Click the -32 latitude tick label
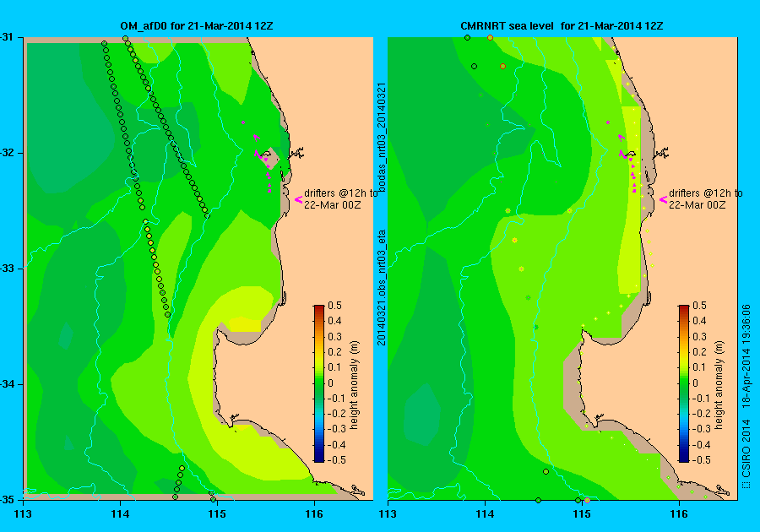 click(7, 153)
